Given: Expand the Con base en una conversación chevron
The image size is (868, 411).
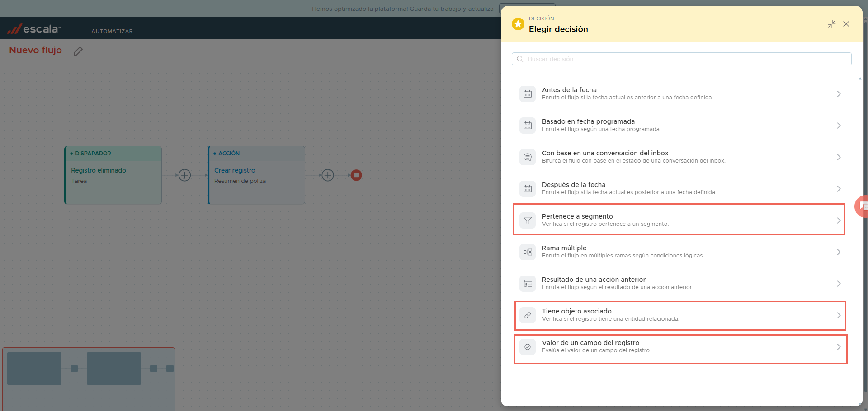Looking at the screenshot, I should 839,157.
